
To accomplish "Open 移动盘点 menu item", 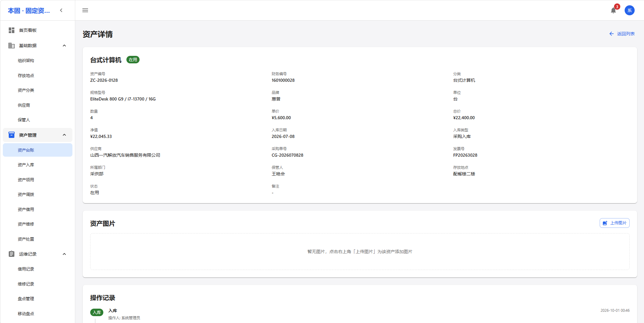I will pos(37,314).
